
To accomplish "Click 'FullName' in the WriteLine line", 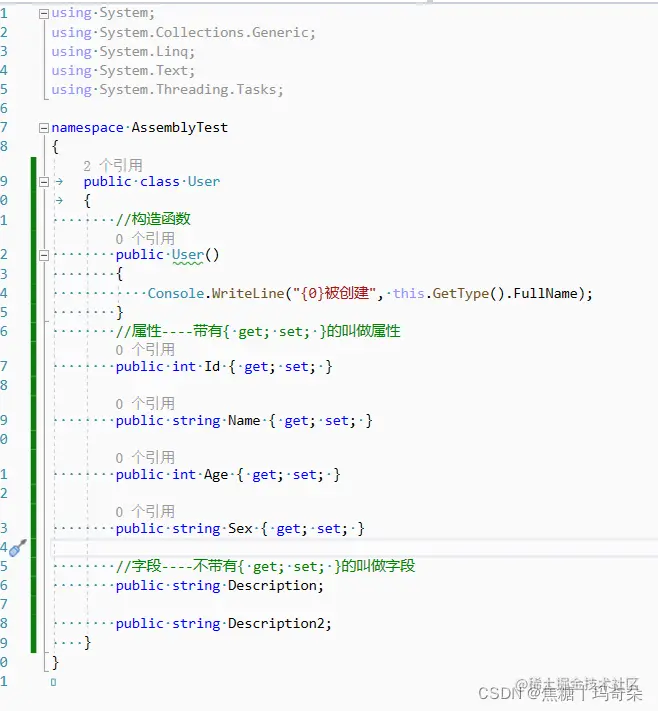I will (x=546, y=293).
